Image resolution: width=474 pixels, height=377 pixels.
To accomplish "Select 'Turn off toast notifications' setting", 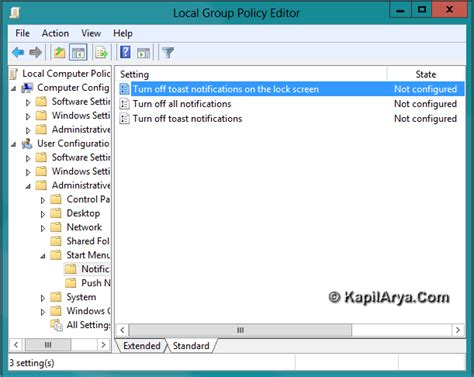I will [x=187, y=119].
